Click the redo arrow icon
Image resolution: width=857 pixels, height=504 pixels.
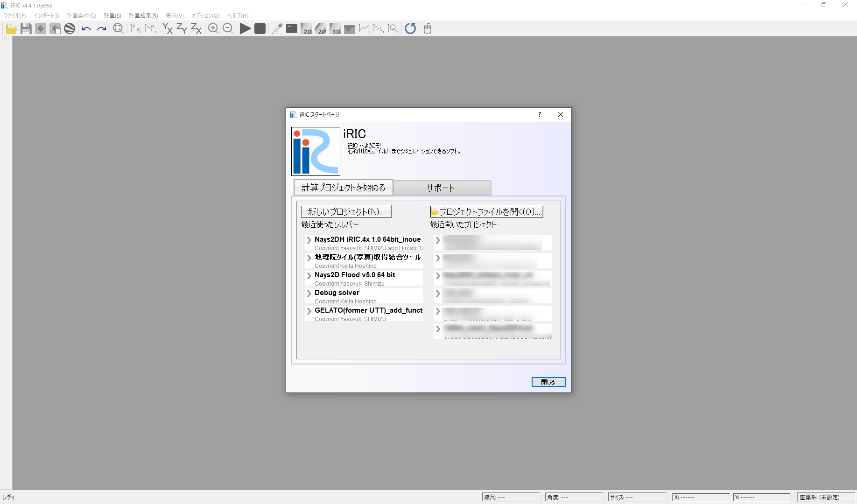101,28
